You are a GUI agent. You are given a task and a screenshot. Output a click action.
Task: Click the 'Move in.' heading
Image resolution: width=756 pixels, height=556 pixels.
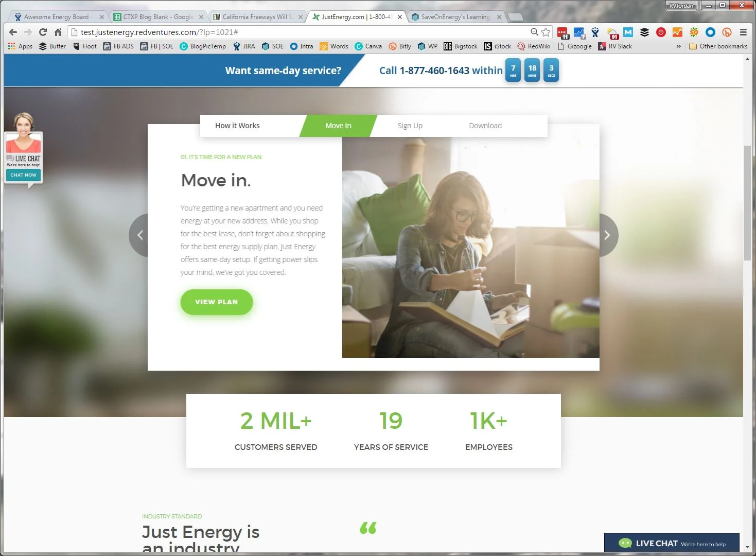(x=216, y=180)
